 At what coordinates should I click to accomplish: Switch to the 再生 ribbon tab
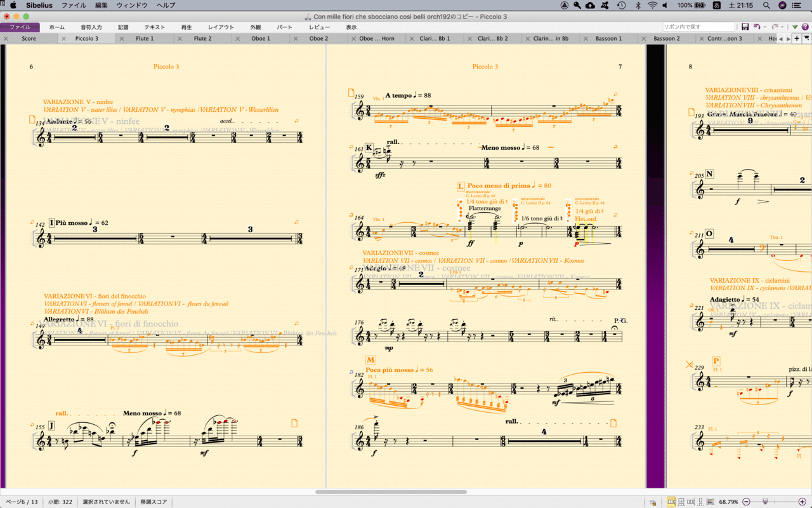pos(187,27)
